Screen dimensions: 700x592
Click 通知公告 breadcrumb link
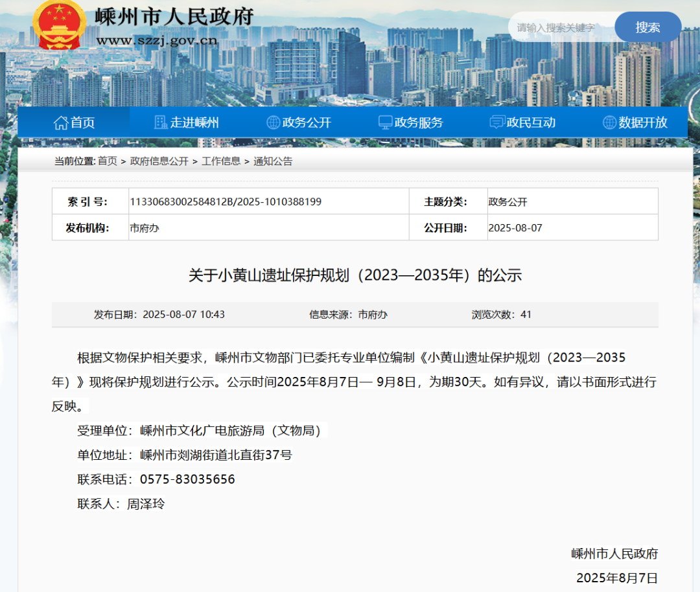[x=273, y=161]
